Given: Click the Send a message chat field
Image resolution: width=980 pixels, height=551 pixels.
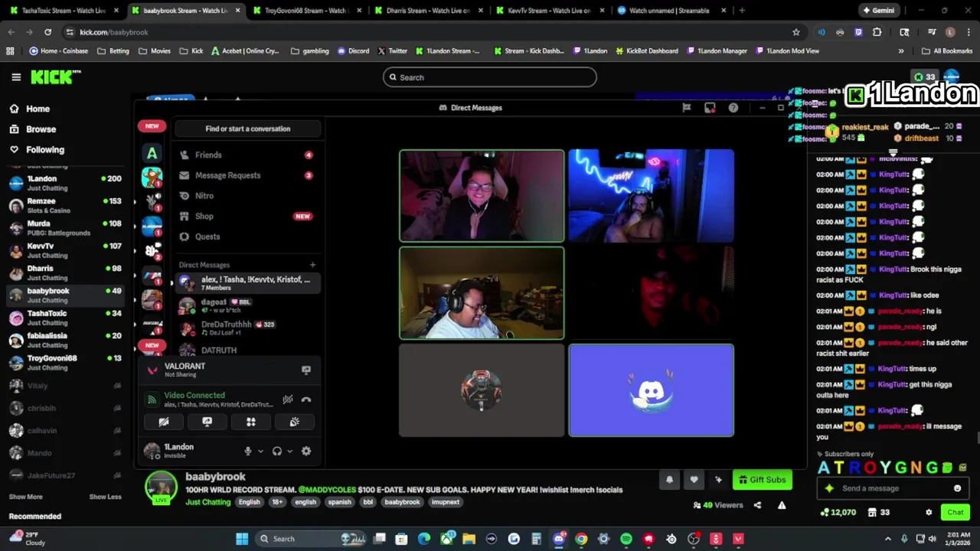Looking at the screenshot, I should coord(892,488).
